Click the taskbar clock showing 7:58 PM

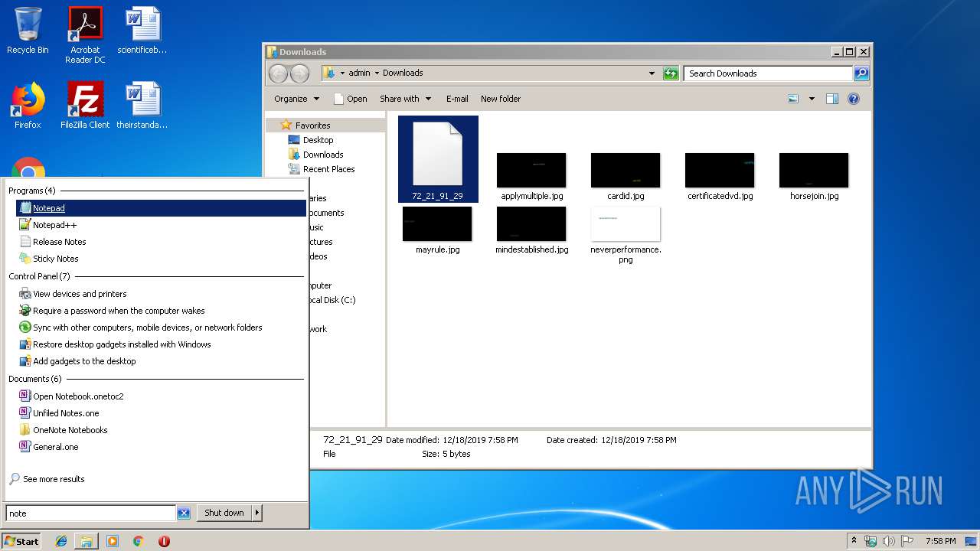tap(940, 541)
